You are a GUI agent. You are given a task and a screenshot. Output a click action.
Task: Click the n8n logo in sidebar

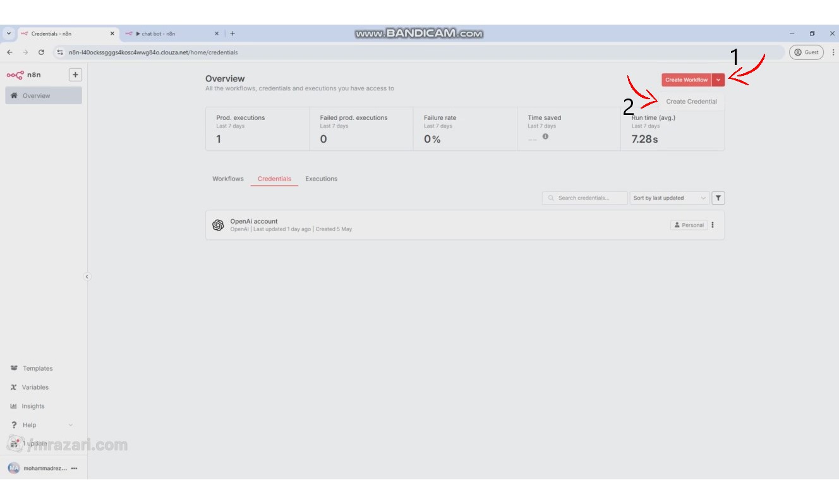pos(23,75)
